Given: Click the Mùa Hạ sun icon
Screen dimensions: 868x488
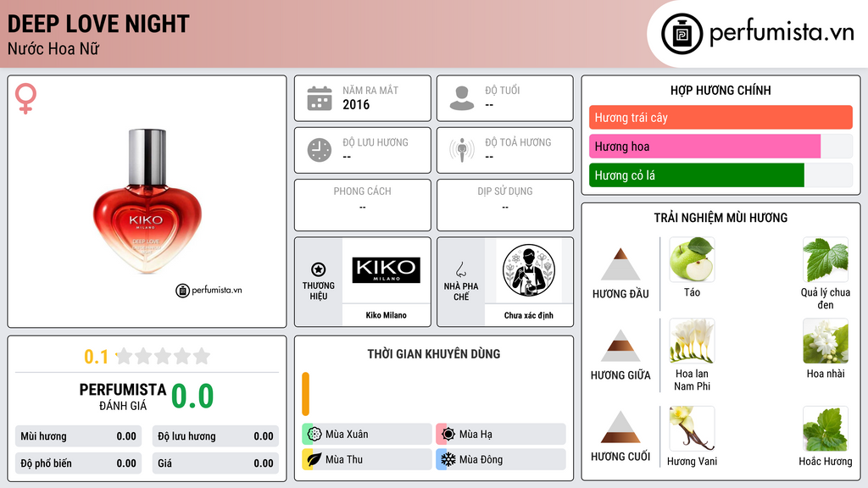Looking at the screenshot, I should pyautogui.click(x=448, y=435).
